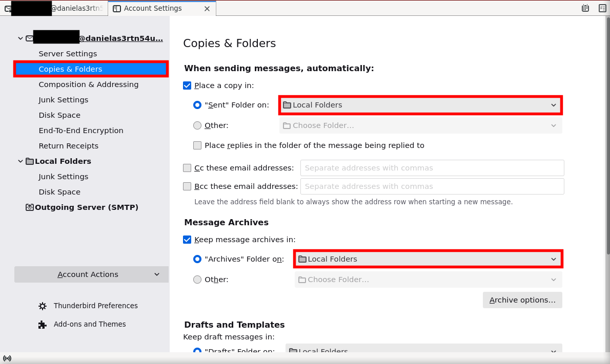610x364 pixels.
Task: Uncheck the "Place a copy in" checkbox
Action: (x=187, y=85)
